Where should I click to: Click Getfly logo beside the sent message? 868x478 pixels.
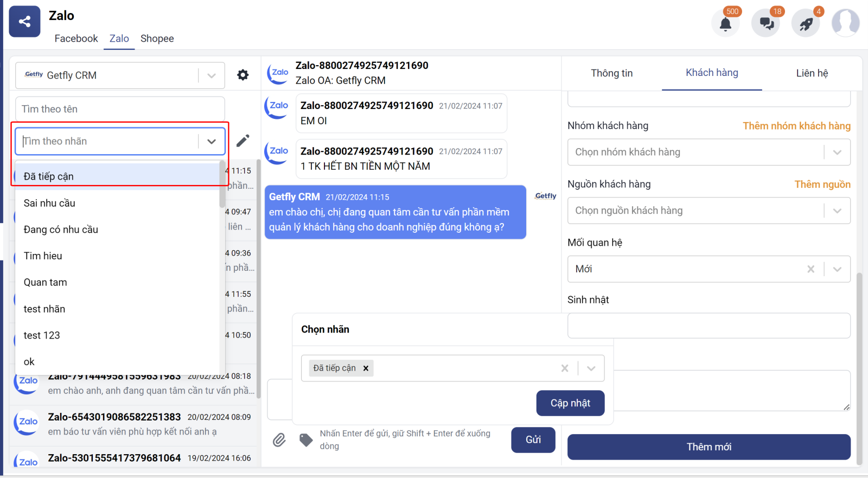point(545,196)
